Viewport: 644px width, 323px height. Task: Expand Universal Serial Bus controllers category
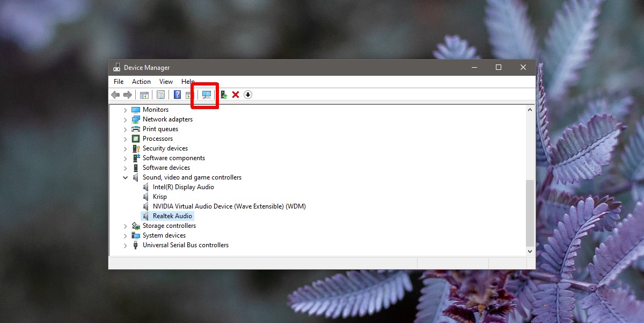[126, 245]
